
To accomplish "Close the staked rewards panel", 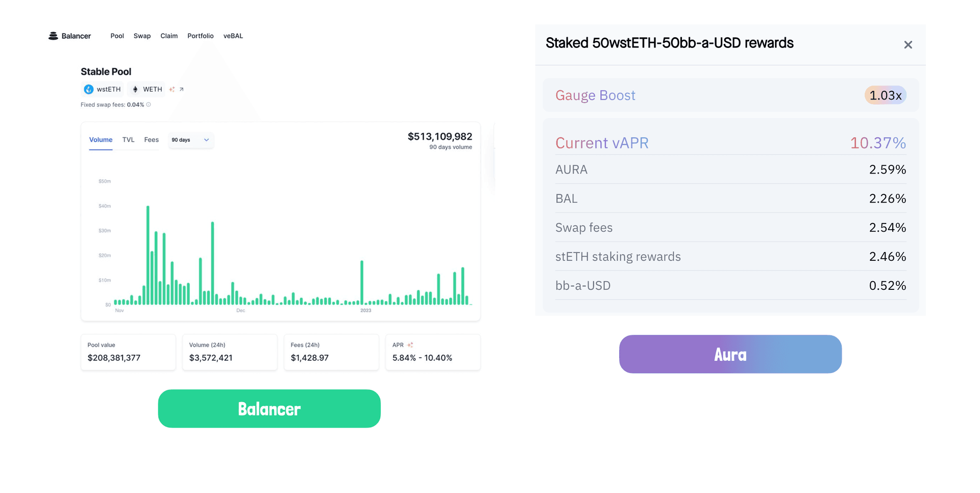I will [908, 45].
